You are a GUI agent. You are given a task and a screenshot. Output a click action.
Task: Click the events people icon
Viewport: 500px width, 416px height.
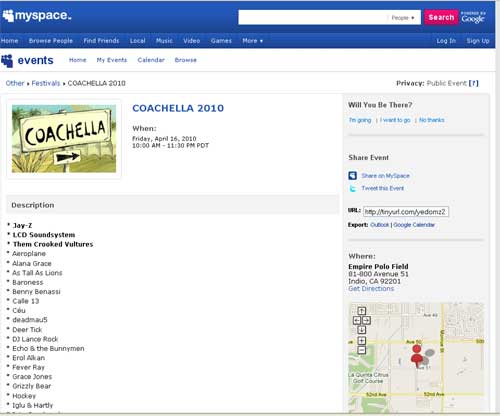point(7,61)
